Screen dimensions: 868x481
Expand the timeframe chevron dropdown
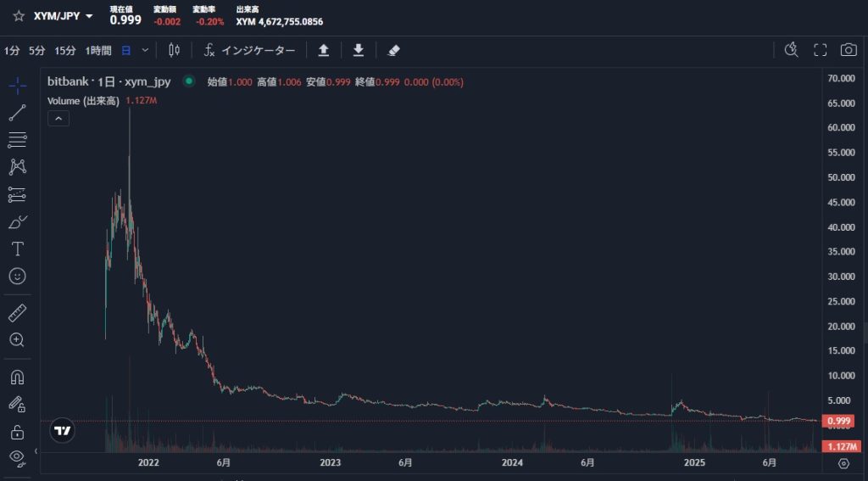click(145, 50)
